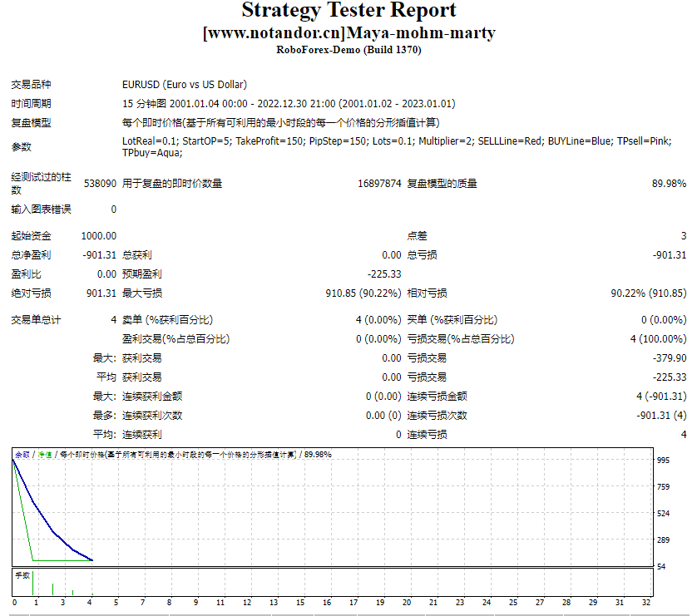Click the 连续获利次数 label
Screen dimensions: 697x616
tap(152, 416)
